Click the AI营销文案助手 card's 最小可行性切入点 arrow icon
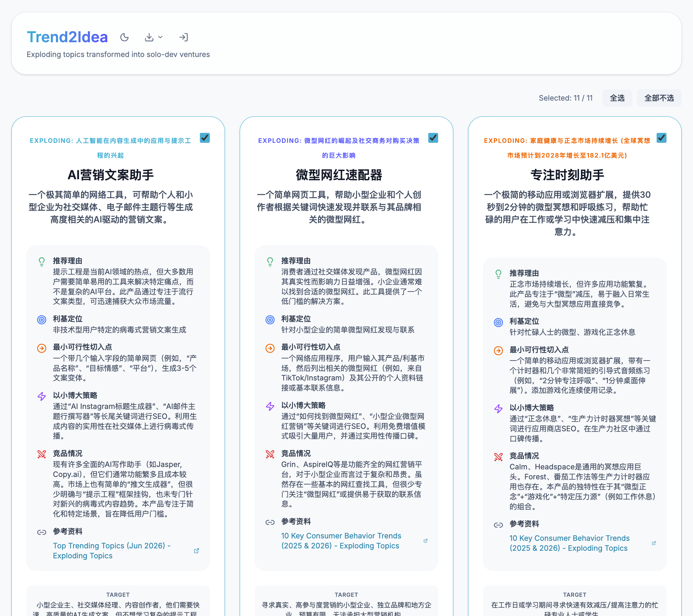This screenshot has width=693, height=616. point(42,348)
